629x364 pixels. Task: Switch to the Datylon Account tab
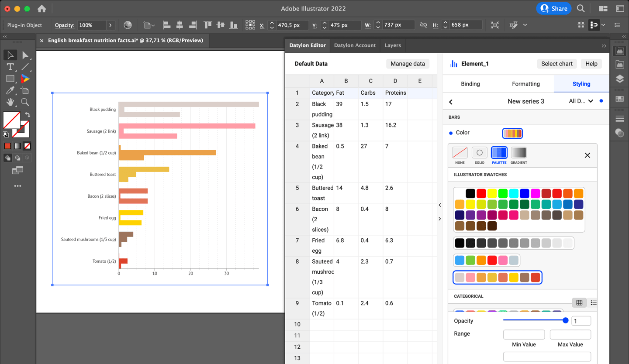(355, 45)
